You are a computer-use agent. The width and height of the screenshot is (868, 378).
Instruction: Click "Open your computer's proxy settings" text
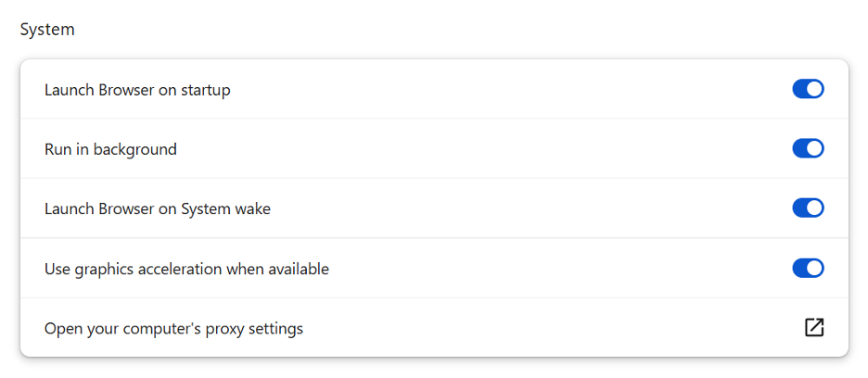[173, 329]
